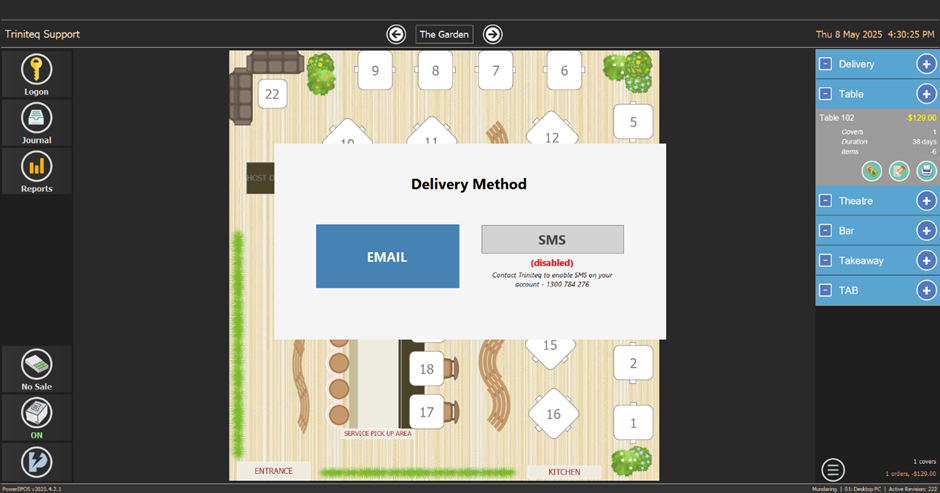
Task: Click the date and time display
Action: pos(875,34)
